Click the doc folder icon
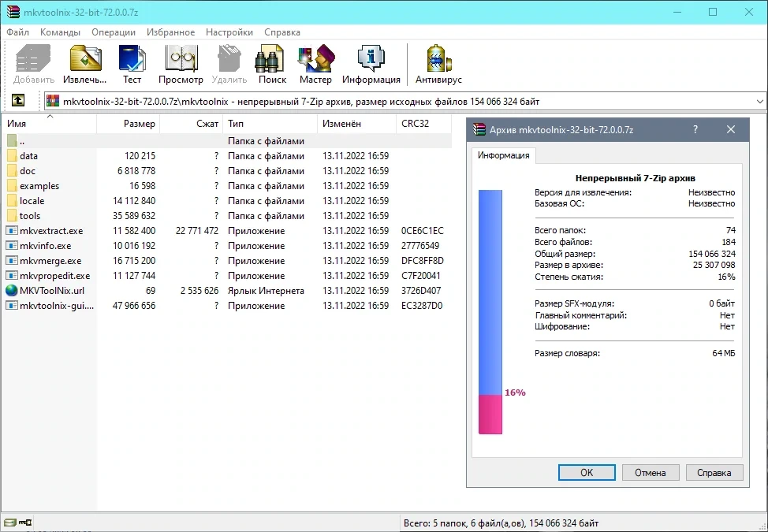The width and height of the screenshot is (768, 532). (x=13, y=171)
